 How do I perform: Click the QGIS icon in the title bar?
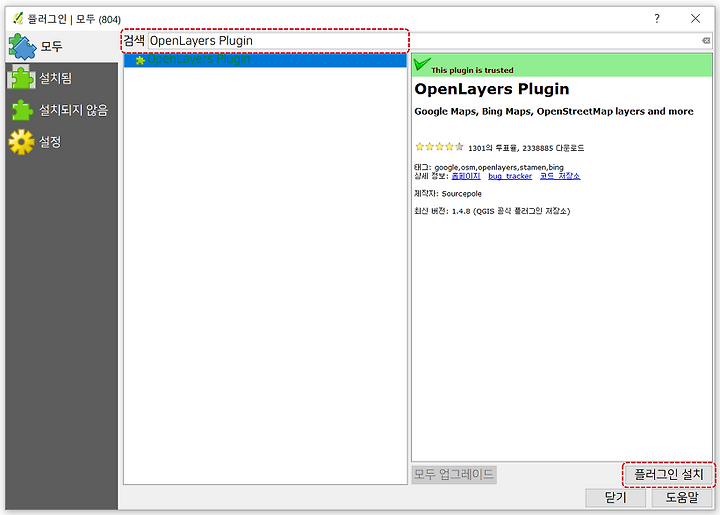[17, 18]
